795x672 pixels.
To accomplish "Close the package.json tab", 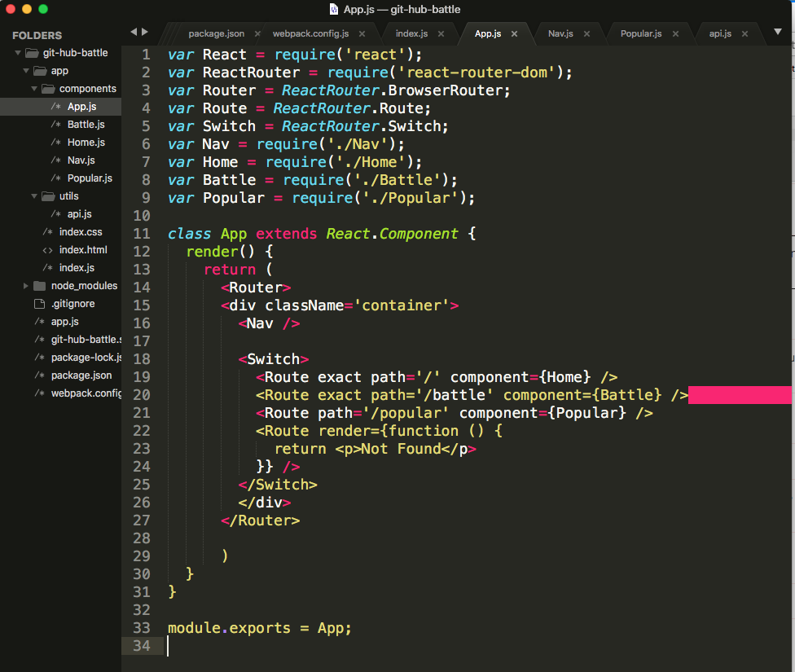I will click(x=257, y=33).
